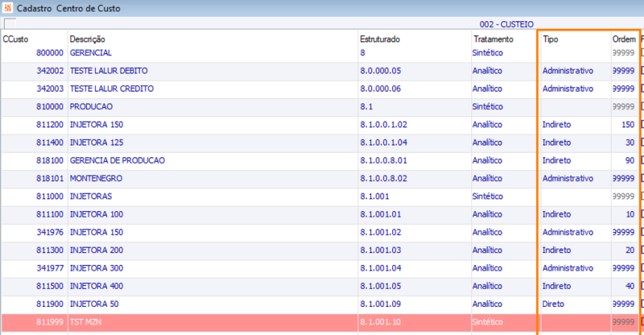Select cost center code 811900
The height and width of the screenshot is (335, 644).
(x=50, y=304)
